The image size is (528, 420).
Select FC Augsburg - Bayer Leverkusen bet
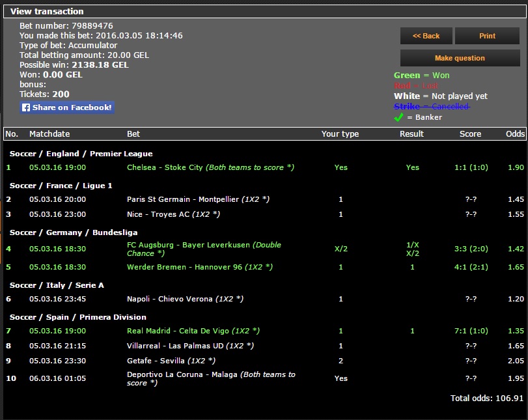pos(204,249)
